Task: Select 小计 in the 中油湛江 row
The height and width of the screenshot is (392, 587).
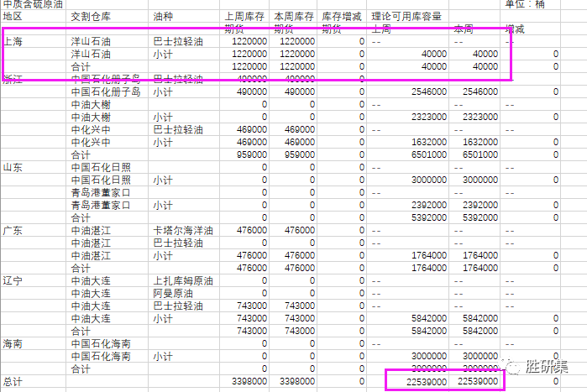Action: [x=163, y=255]
